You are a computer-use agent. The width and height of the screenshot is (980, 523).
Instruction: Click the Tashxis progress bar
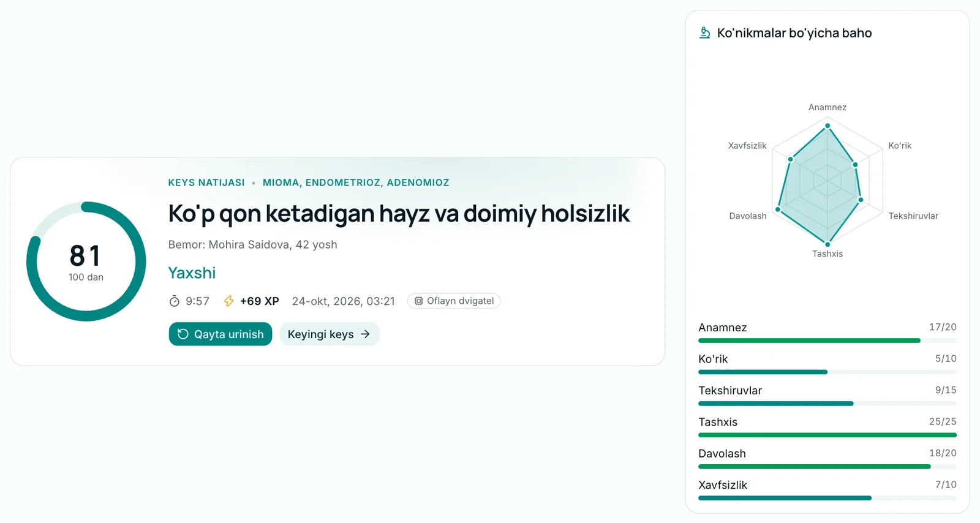[827, 435]
